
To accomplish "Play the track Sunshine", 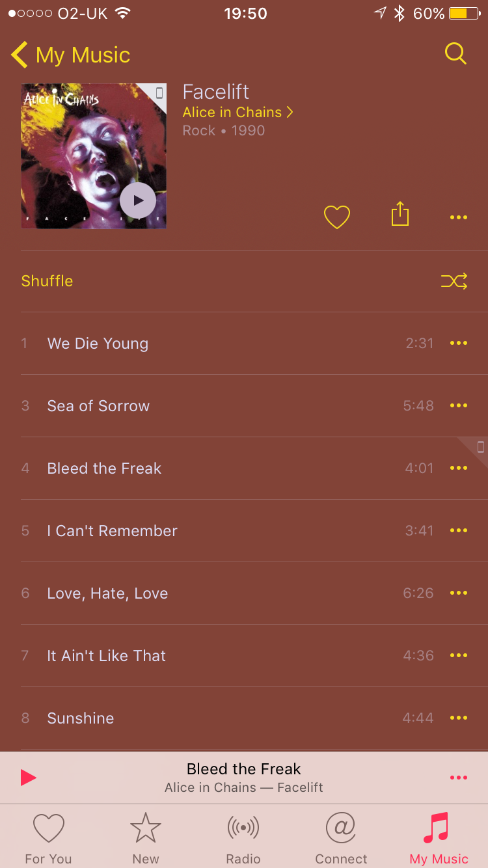I will coord(244,718).
